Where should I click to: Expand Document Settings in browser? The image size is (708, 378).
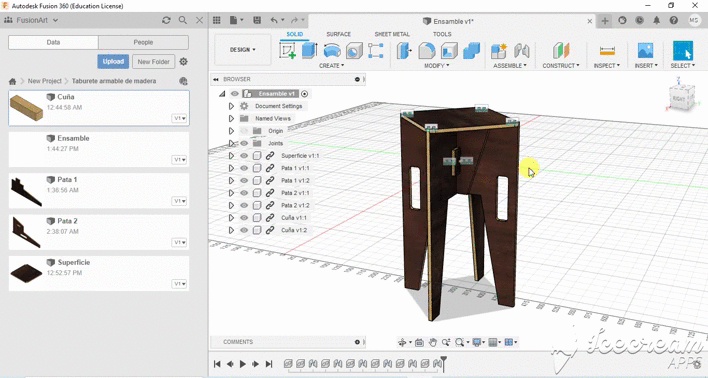coord(231,106)
